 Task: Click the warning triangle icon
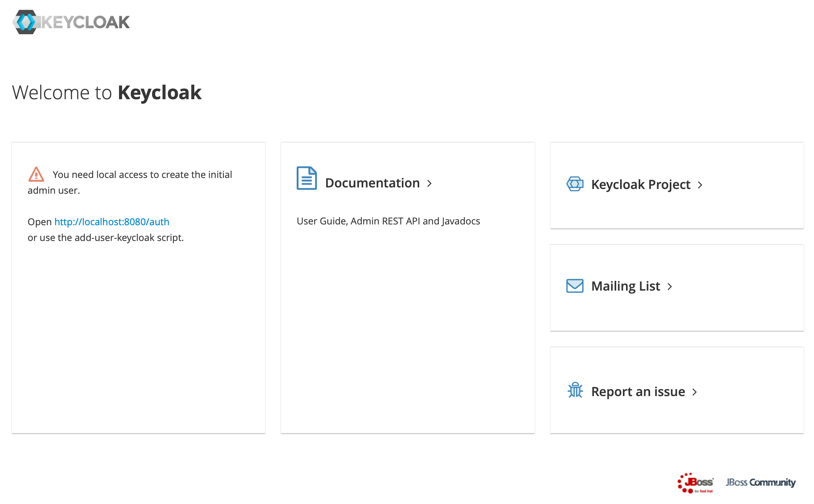point(36,174)
